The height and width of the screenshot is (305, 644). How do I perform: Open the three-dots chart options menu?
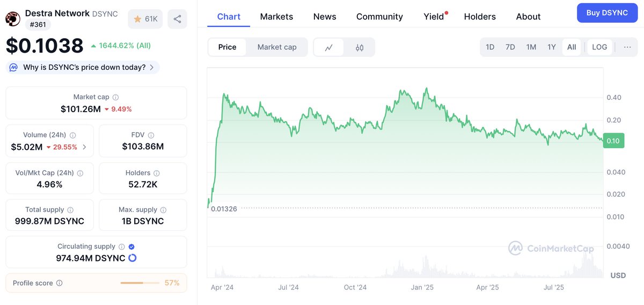tap(627, 47)
